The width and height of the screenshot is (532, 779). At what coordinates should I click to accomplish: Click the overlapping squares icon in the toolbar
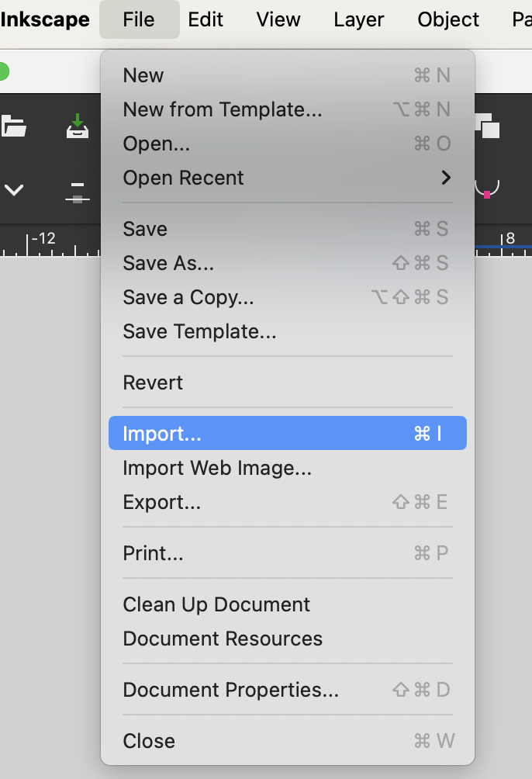click(x=487, y=126)
